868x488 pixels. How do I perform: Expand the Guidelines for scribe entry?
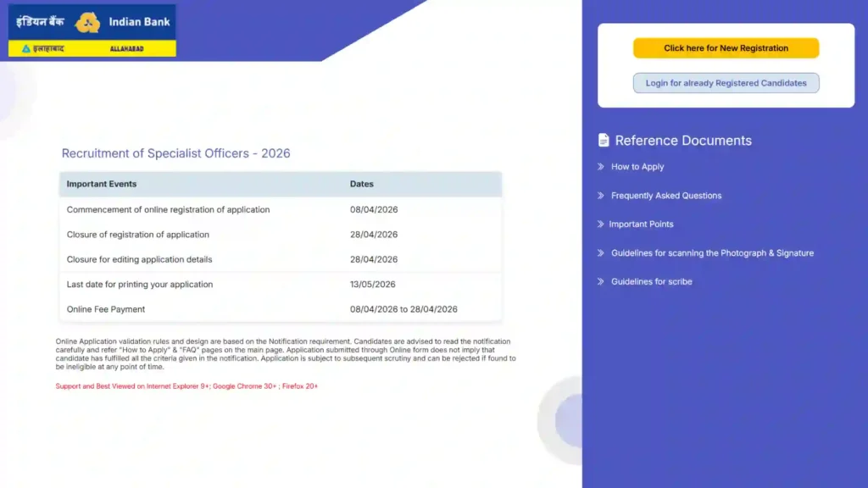(x=650, y=281)
